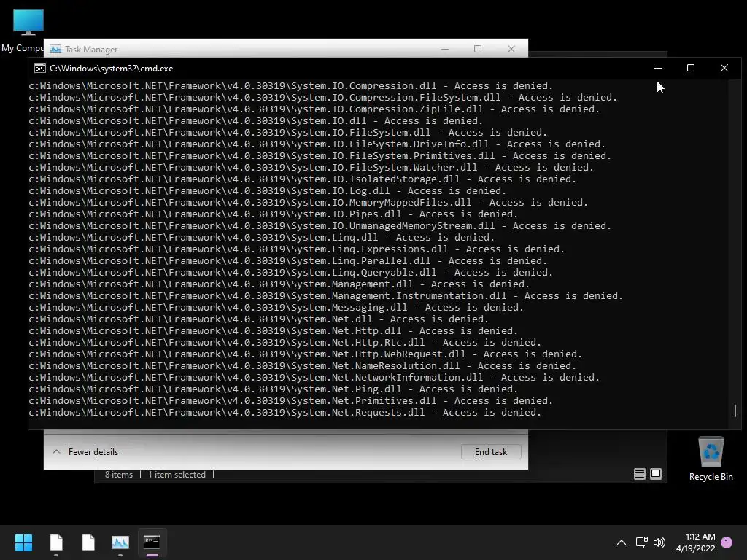Viewport: 747px width, 560px height.
Task: Switch Explorer to details list view
Action: tap(639, 474)
